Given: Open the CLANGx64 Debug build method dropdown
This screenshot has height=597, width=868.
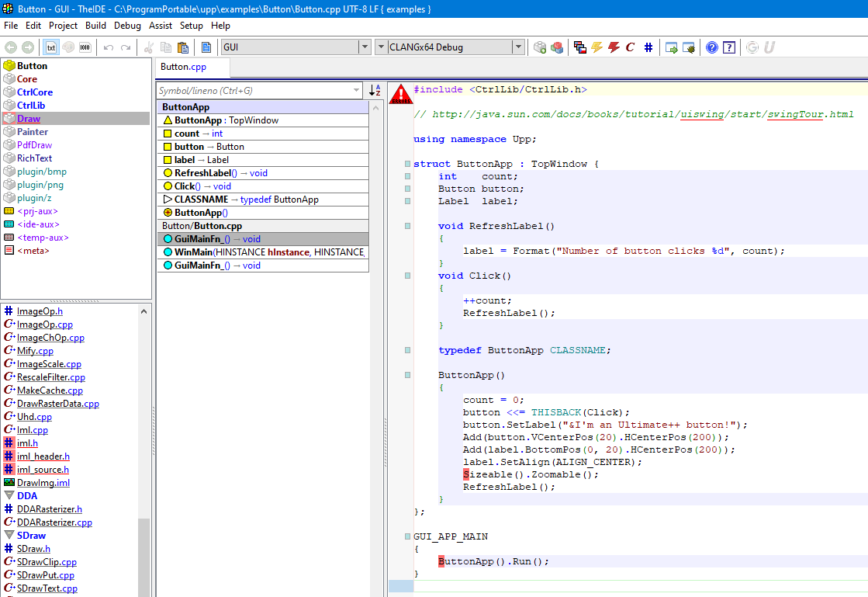Looking at the screenshot, I should click(519, 47).
